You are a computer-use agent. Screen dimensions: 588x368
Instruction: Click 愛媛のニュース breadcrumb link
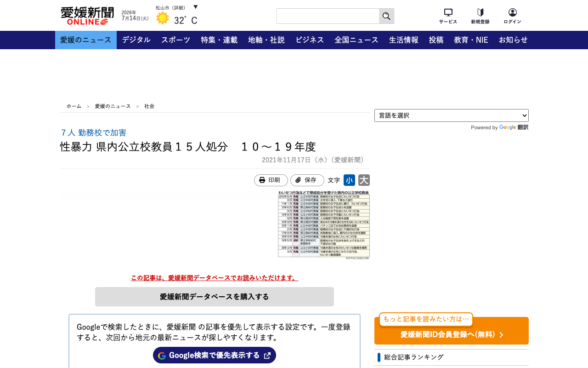pyautogui.click(x=113, y=106)
